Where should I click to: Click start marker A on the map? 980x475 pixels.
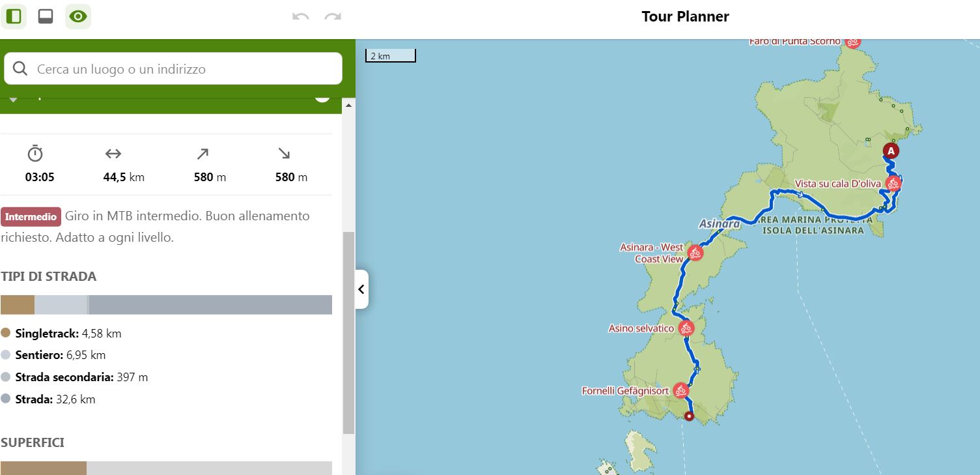[890, 151]
